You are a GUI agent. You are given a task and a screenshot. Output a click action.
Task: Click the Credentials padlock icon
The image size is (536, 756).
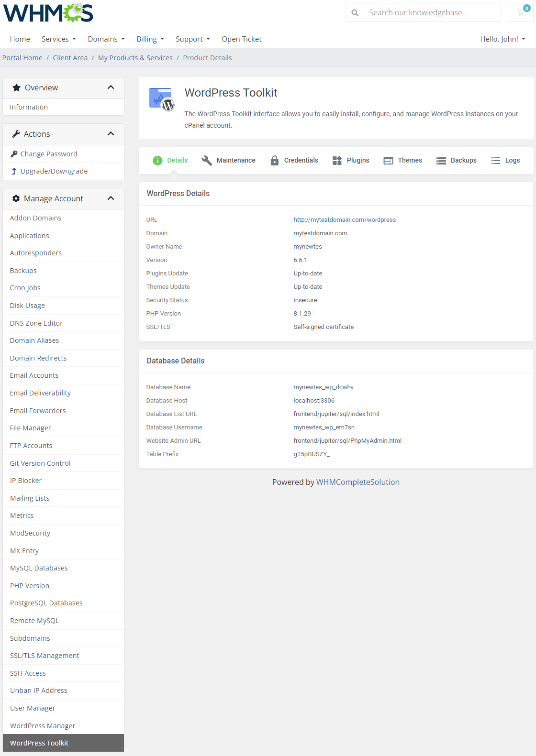pos(274,161)
